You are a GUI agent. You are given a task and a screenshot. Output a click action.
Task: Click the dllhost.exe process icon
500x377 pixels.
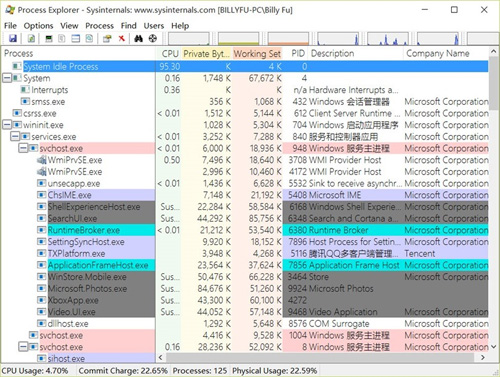[x=41, y=323]
